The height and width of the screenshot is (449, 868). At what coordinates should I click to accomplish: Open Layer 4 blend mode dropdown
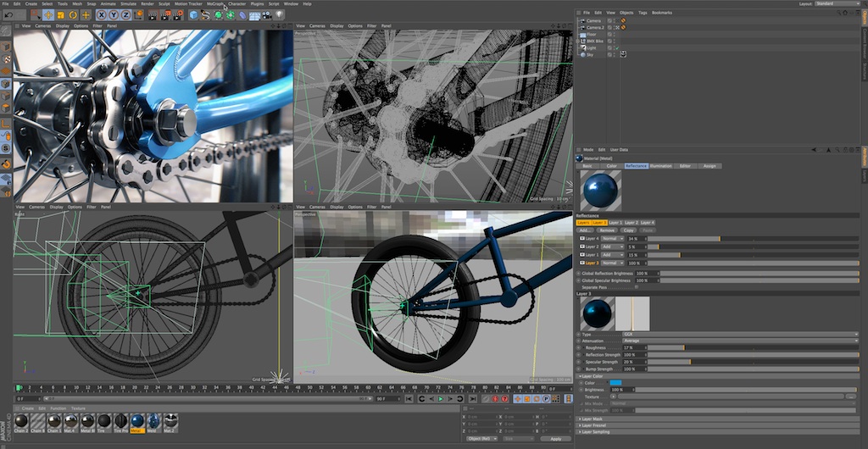coord(612,238)
